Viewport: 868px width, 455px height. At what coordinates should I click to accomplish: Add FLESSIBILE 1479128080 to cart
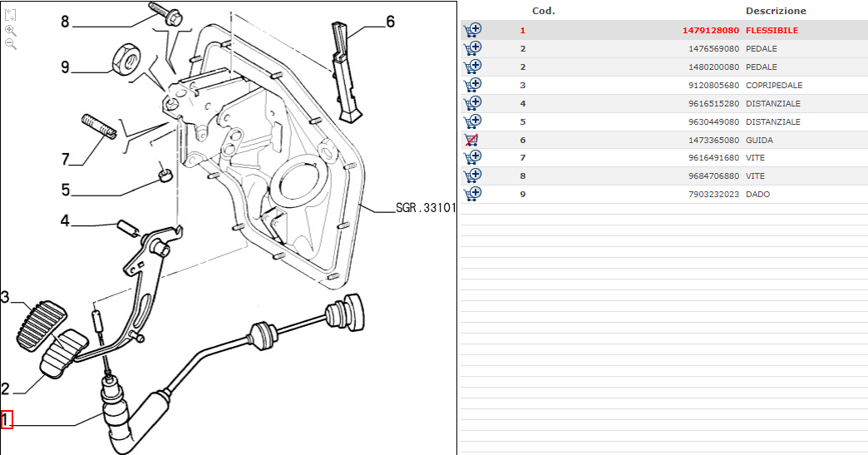point(472,30)
